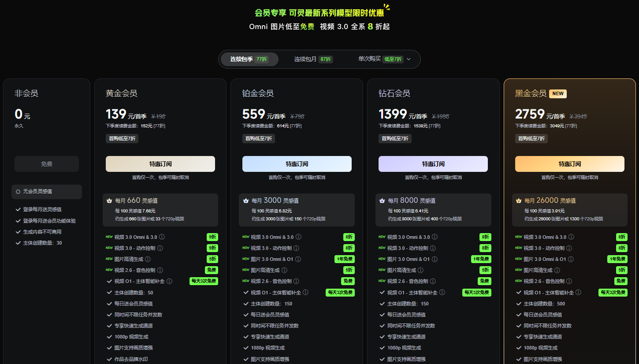Click the 免费 button in the 非会员 column
The height and width of the screenshot is (364, 639).
pos(46,163)
